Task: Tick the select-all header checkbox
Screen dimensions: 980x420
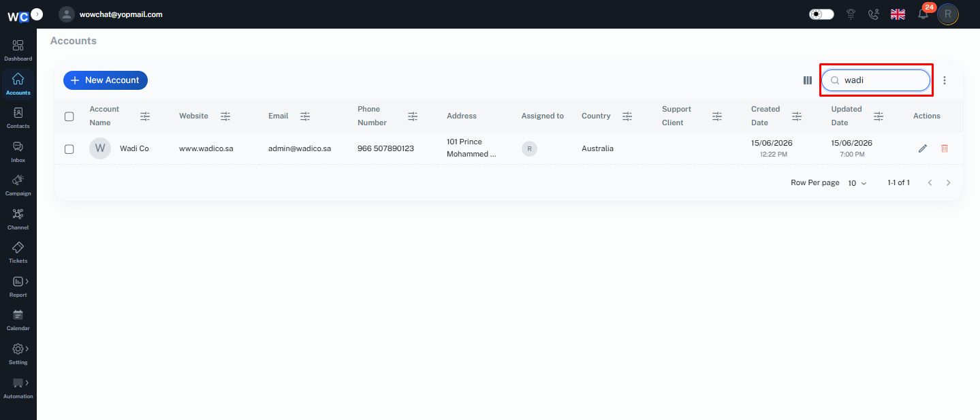Action: coord(69,116)
